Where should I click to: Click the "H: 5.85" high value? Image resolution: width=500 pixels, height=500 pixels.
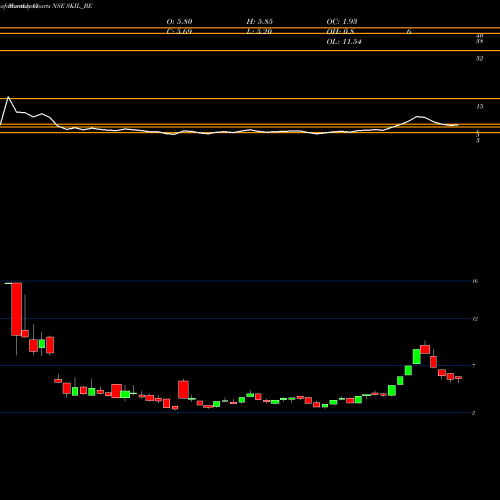pos(260,22)
